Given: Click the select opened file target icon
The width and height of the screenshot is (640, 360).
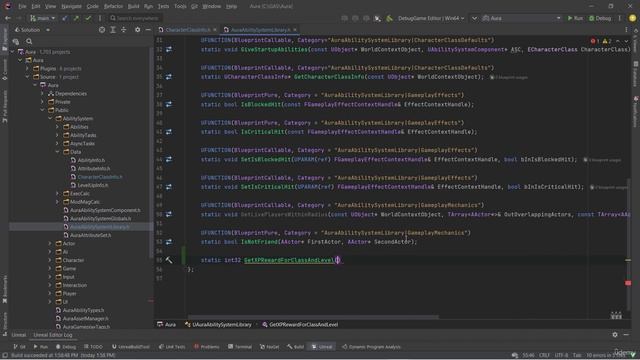Looking at the screenshot, I should click(102, 30).
